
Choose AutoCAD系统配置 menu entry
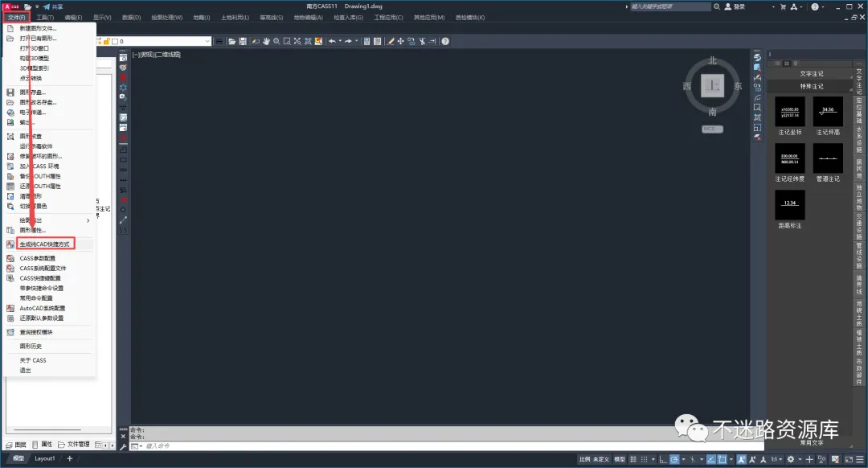(43, 308)
